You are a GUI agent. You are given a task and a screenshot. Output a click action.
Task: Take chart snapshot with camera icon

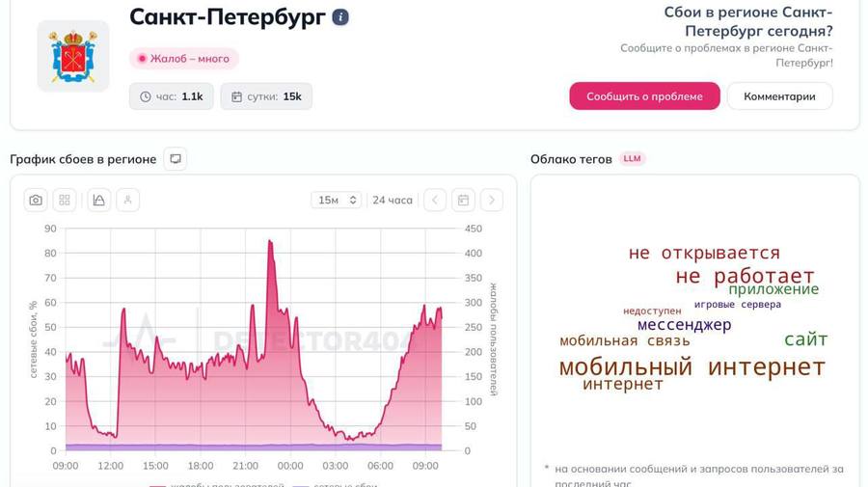36,200
